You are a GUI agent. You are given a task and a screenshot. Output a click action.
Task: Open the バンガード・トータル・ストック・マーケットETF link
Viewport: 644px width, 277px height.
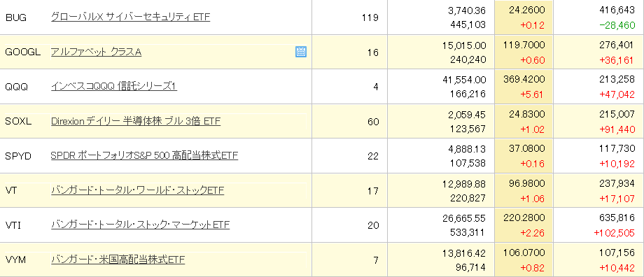coord(140,225)
